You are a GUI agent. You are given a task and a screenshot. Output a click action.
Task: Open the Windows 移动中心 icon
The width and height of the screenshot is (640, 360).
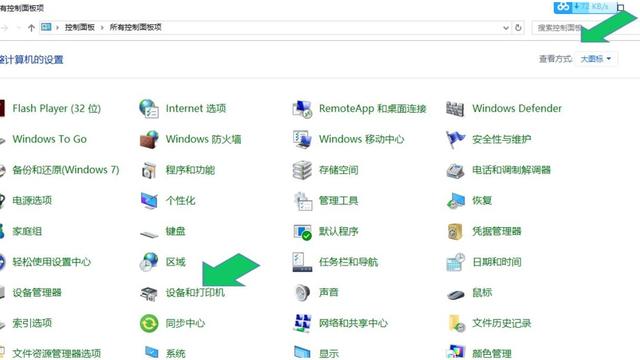pyautogui.click(x=302, y=139)
